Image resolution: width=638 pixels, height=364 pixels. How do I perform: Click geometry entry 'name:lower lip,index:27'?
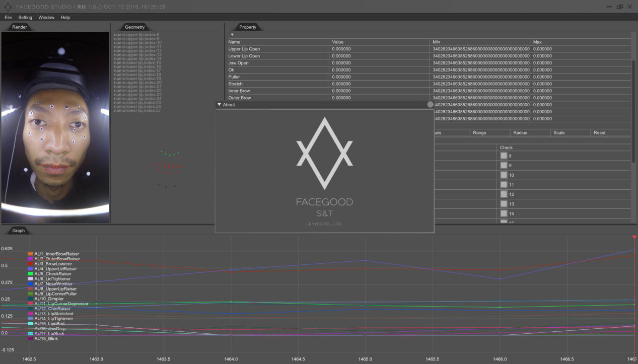(x=137, y=110)
